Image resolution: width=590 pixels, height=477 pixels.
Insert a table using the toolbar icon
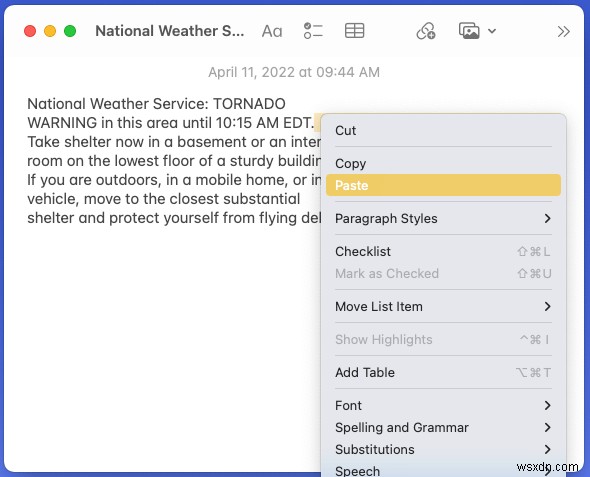[354, 31]
